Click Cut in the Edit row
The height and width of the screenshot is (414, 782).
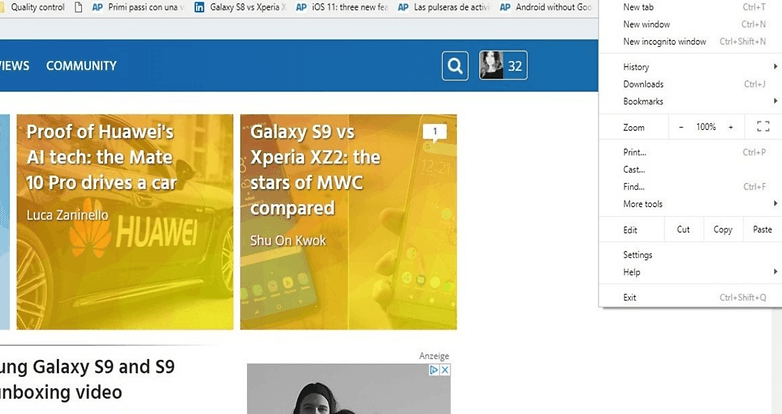[x=683, y=229]
